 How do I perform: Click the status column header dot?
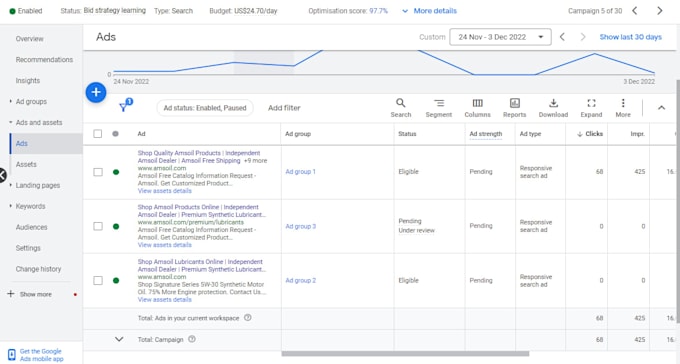(x=115, y=134)
